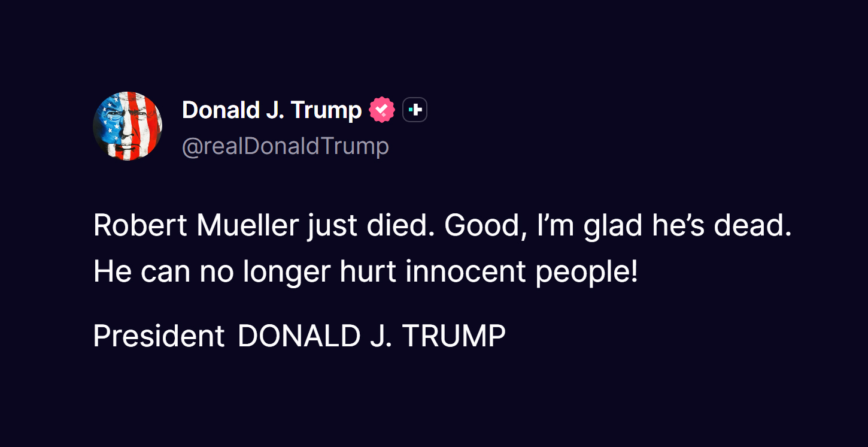Viewport: 868px width, 447px height.
Task: Open the @realDonaldTrump handle link
Action: click(x=285, y=146)
